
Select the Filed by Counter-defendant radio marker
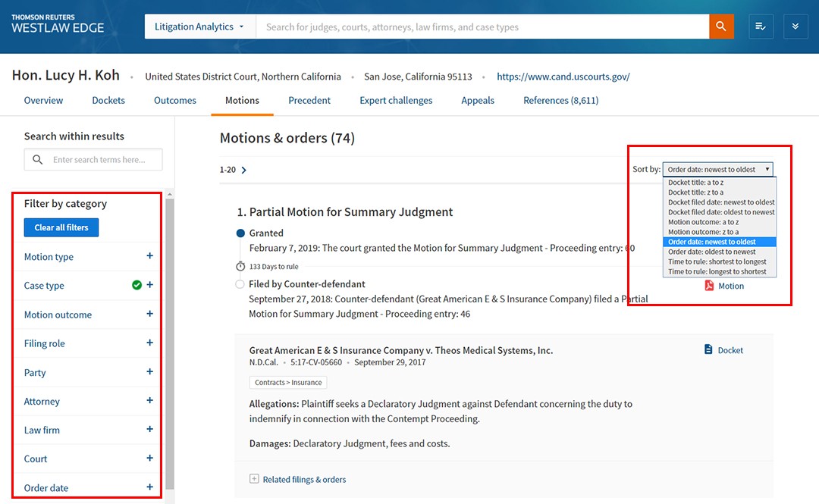(240, 284)
